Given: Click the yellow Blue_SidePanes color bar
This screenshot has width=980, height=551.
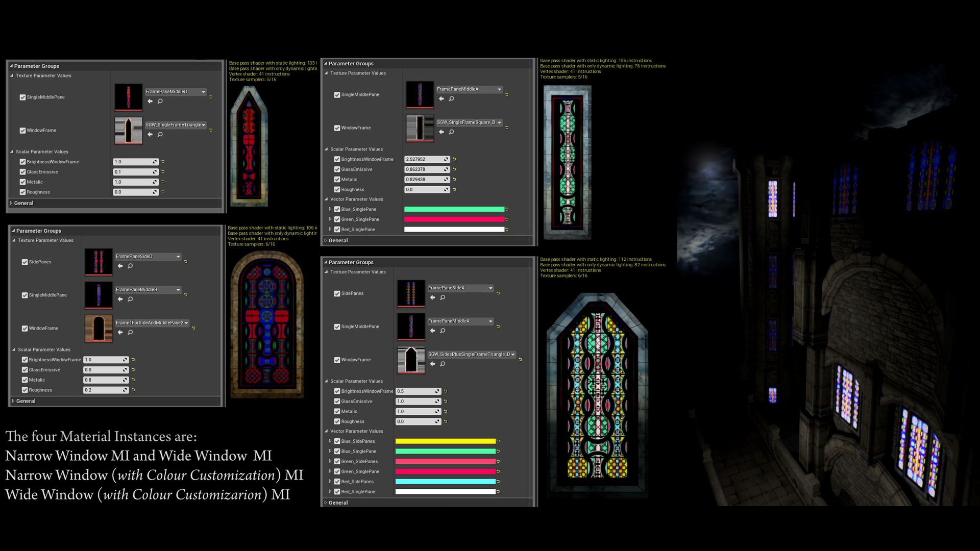Looking at the screenshot, I should (446, 441).
